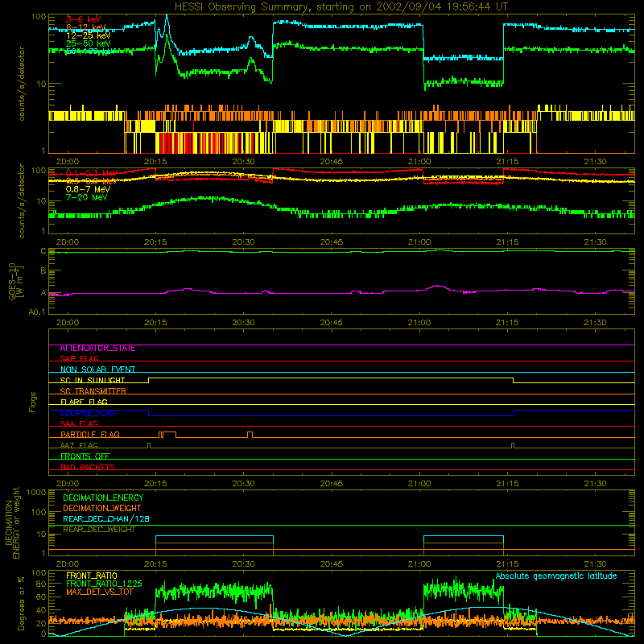Image resolution: width=644 pixels, height=644 pixels.
Task: Click the yellow '12-25 keV' legend label
Action: pos(88,35)
